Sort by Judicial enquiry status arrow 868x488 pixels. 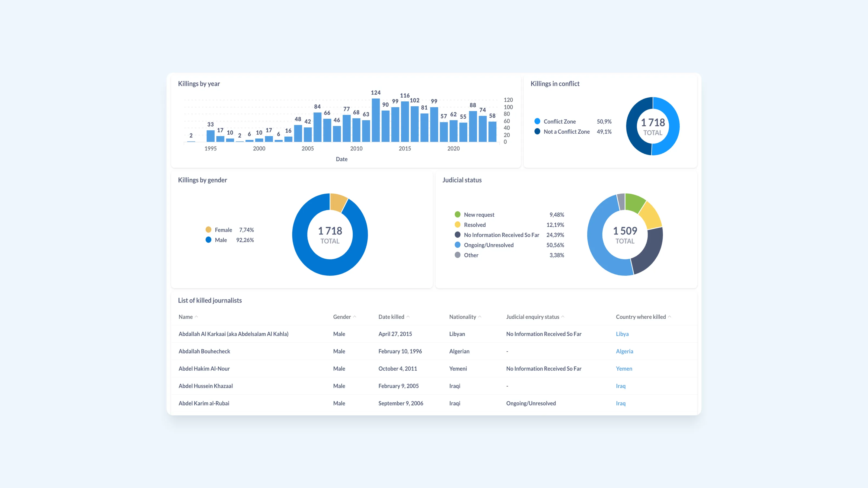click(x=563, y=317)
